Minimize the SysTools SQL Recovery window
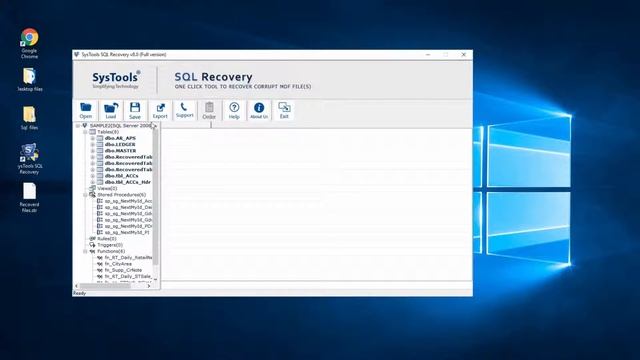The image size is (640, 360). coord(428,54)
